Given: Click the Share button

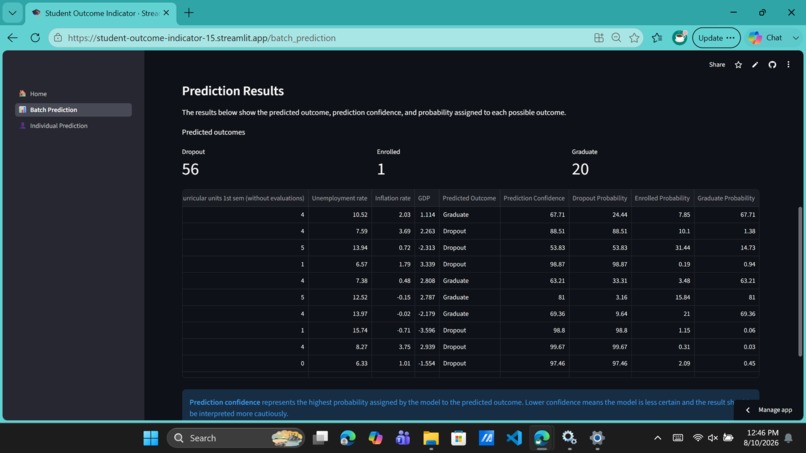Looking at the screenshot, I should tap(717, 65).
